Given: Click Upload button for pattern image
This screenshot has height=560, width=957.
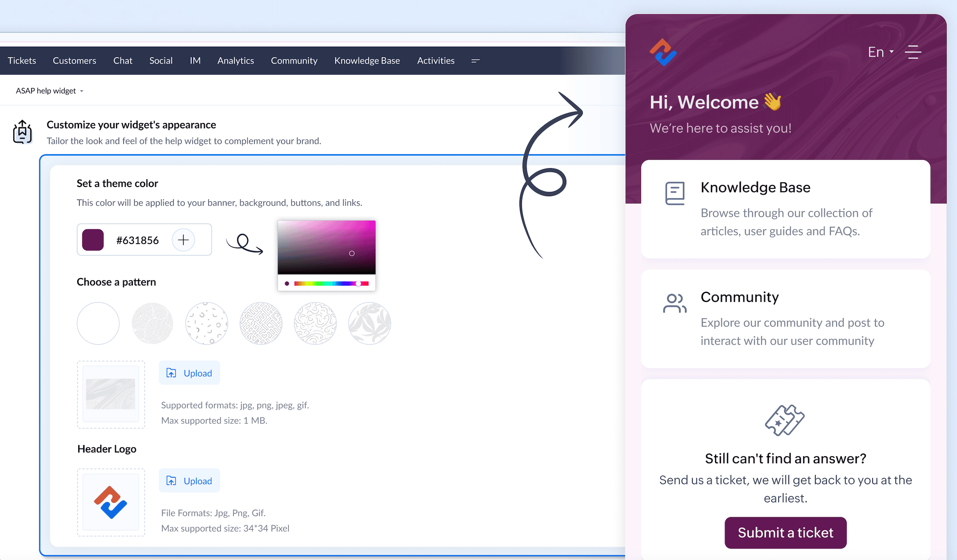Looking at the screenshot, I should (x=189, y=373).
